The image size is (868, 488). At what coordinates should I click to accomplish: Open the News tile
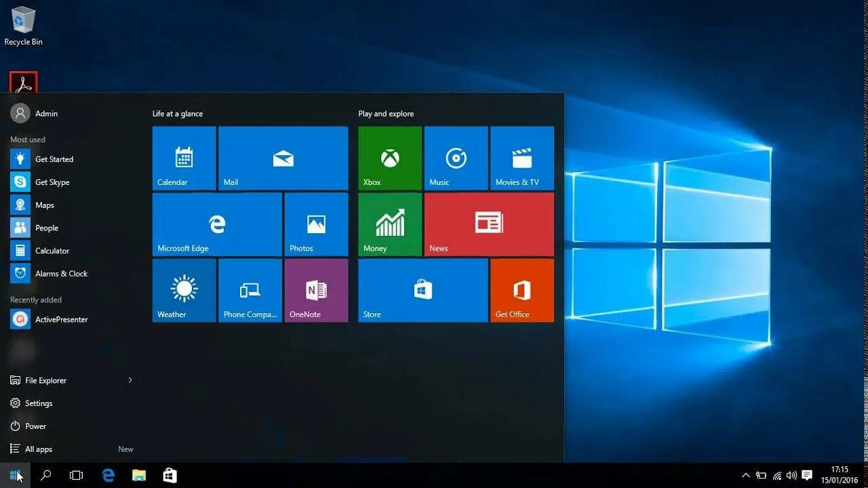coord(489,224)
